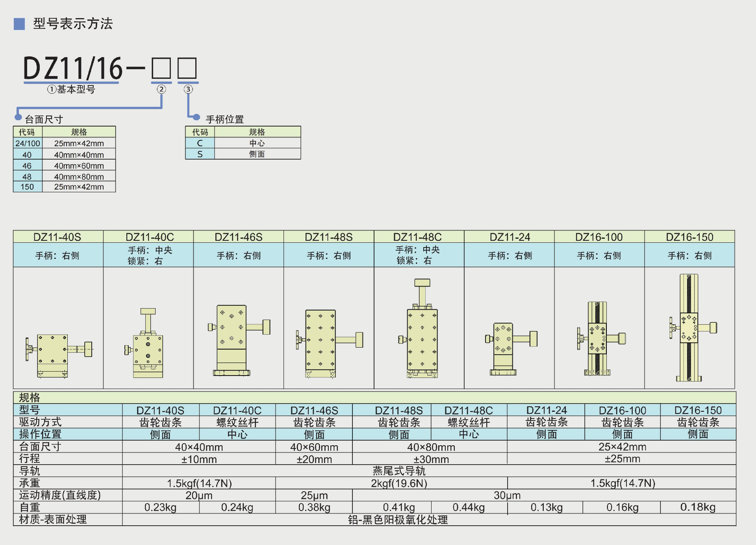
Task: Click the blue square beside 型号表示方法
Action: (19, 24)
